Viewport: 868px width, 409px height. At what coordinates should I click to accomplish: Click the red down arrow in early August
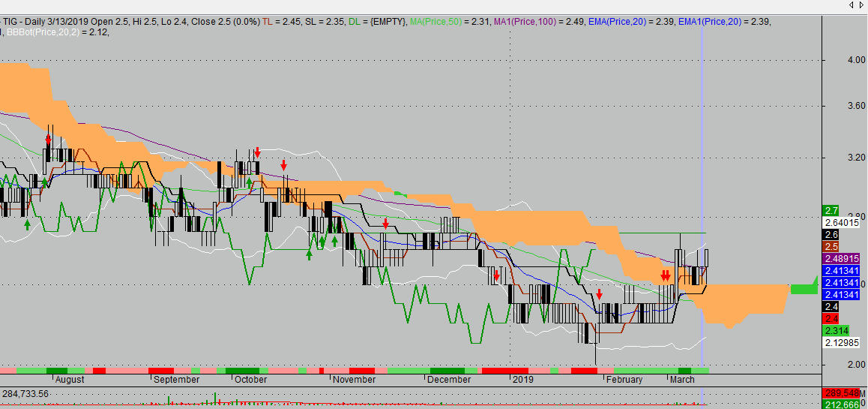(x=49, y=140)
